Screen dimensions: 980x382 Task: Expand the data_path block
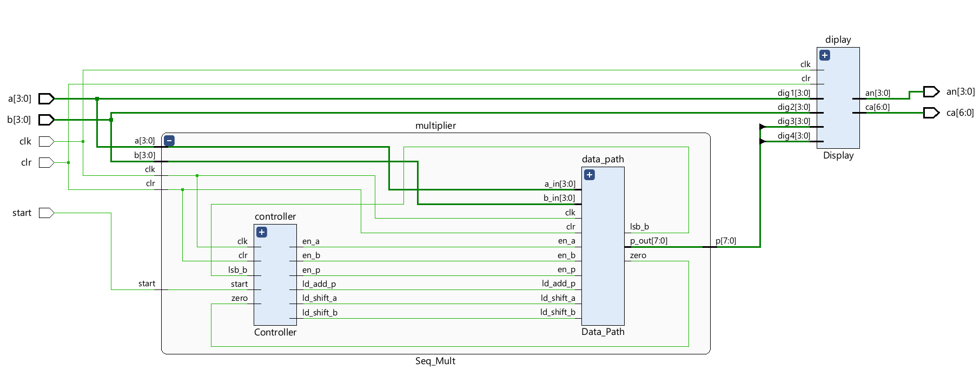coord(590,175)
